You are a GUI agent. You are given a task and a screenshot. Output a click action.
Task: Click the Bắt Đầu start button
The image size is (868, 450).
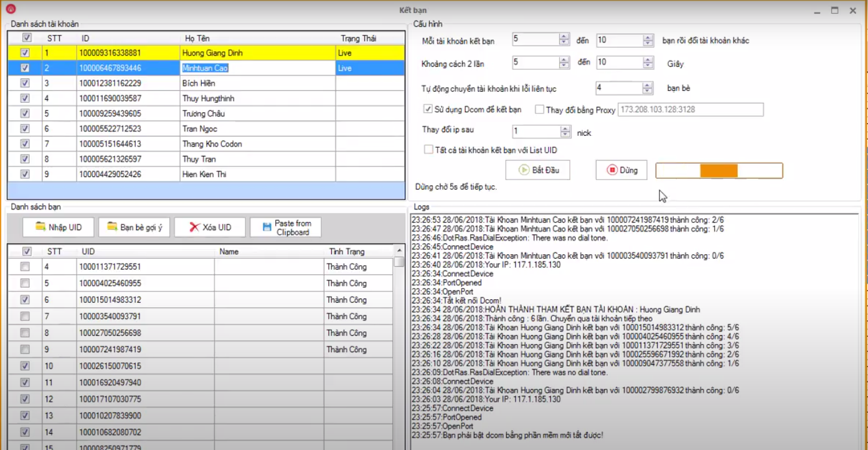coord(537,170)
